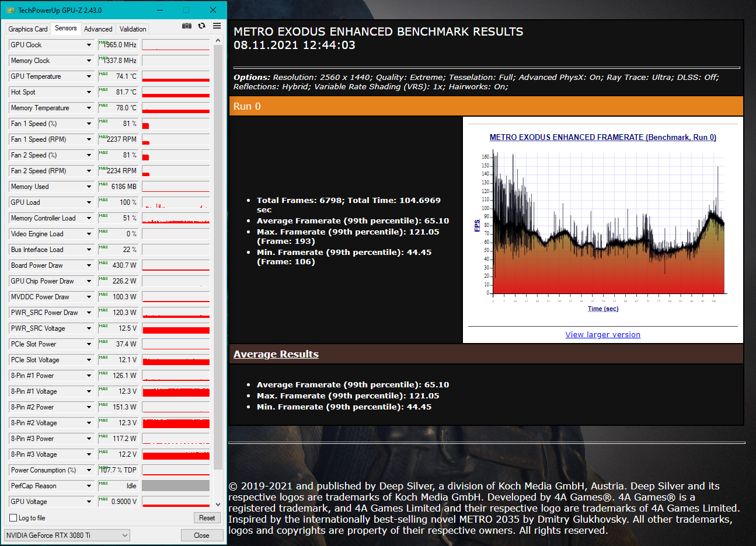Click the Average Results heading link
Image resolution: width=756 pixels, height=546 pixels.
pos(276,354)
